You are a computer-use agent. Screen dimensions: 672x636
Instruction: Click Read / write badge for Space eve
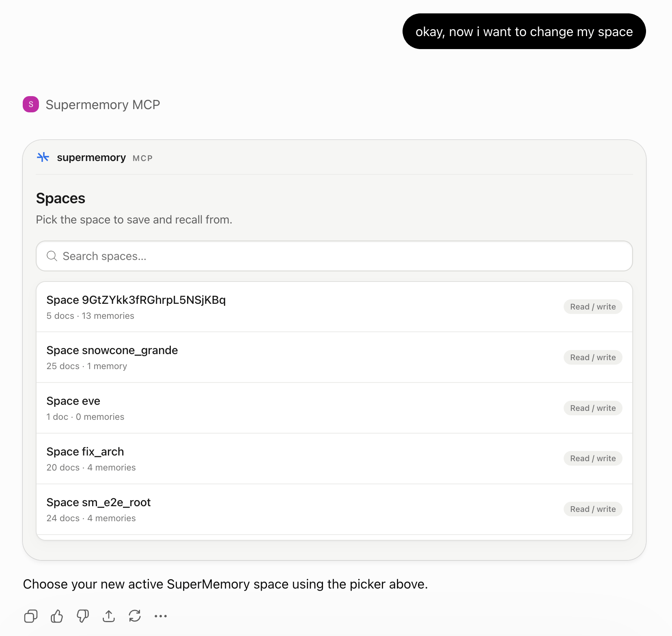tap(593, 408)
